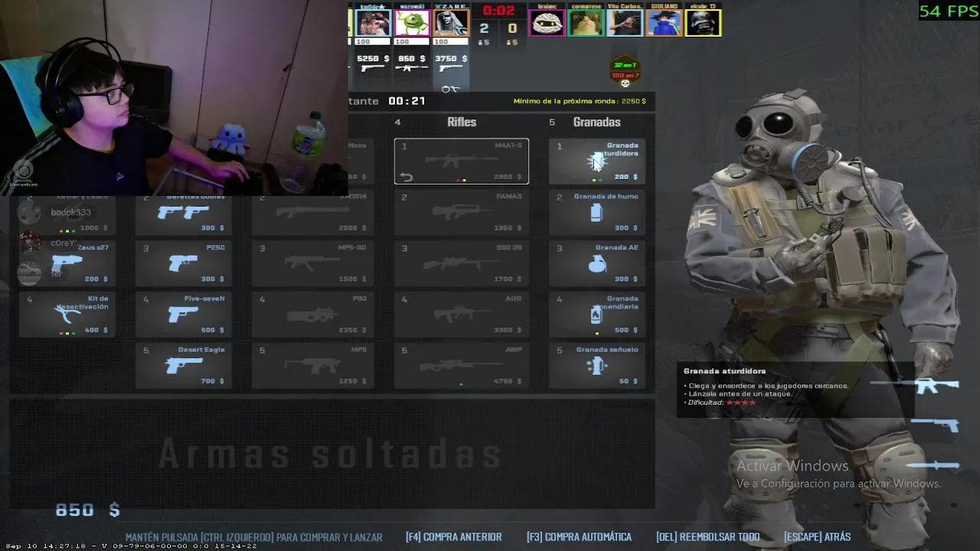Buy the SSG 08 sniper rifle

(x=461, y=263)
